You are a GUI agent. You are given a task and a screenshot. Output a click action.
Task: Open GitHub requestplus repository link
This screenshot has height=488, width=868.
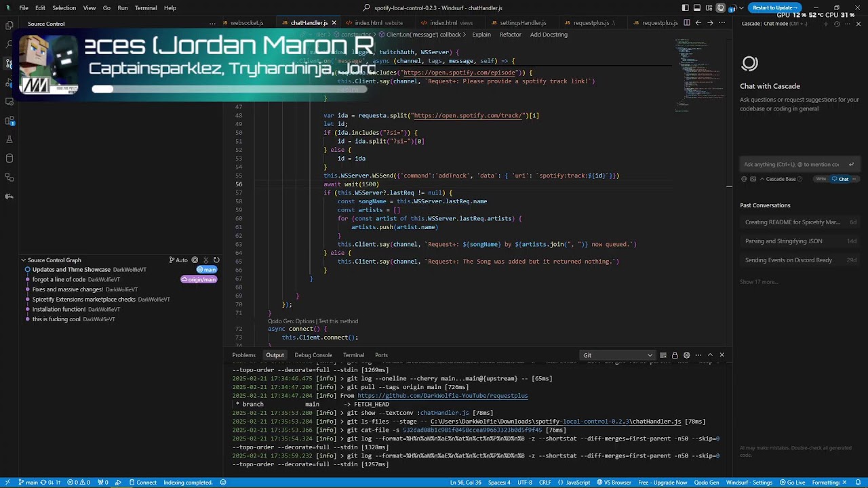pos(442,396)
